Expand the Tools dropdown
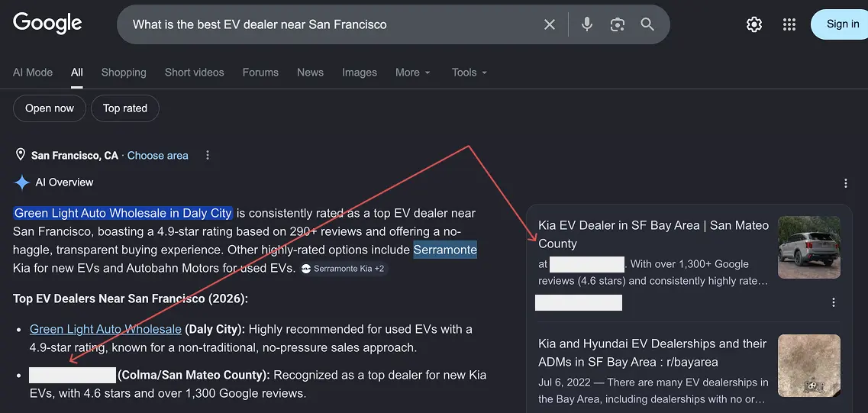 coord(469,73)
